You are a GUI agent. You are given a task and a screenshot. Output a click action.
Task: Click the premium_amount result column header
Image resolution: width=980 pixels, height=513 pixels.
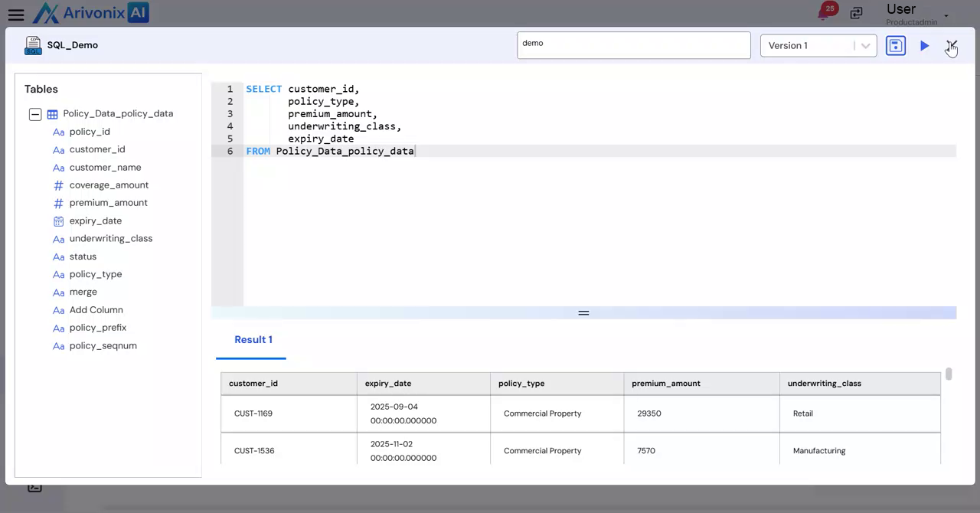(665, 384)
